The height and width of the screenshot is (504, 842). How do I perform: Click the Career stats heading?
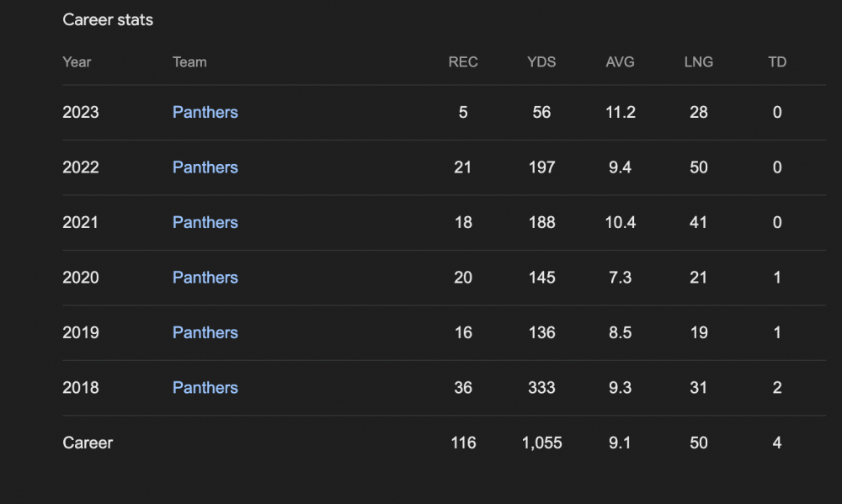[108, 20]
